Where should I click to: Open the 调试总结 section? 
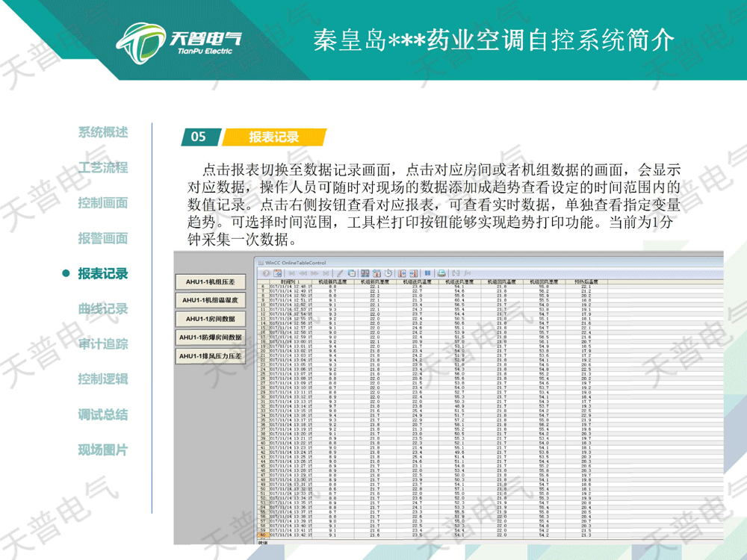pos(103,414)
